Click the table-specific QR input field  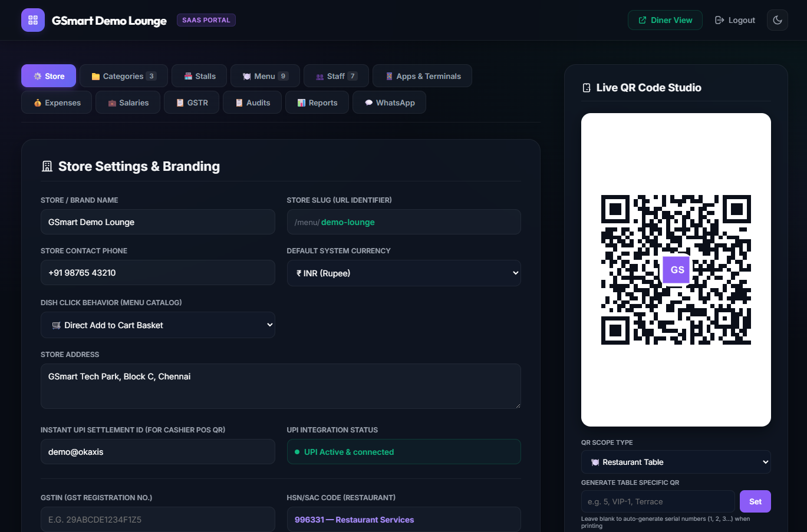[x=658, y=501]
